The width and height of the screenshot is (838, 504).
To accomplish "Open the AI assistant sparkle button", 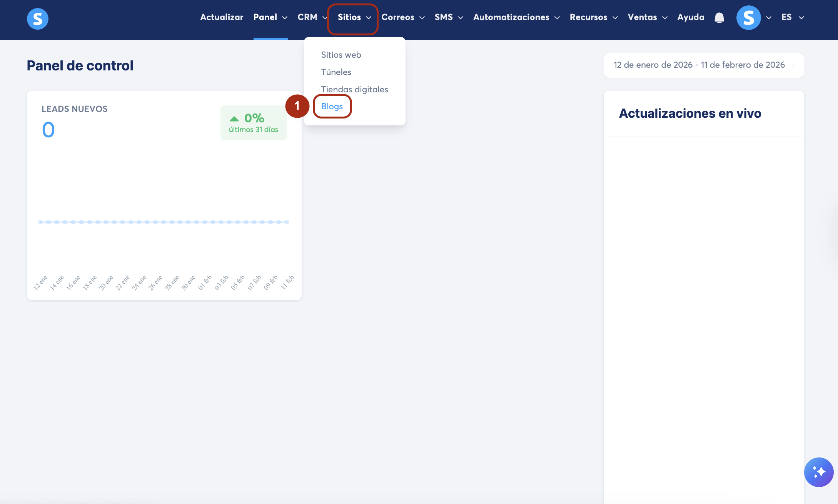I will [818, 472].
